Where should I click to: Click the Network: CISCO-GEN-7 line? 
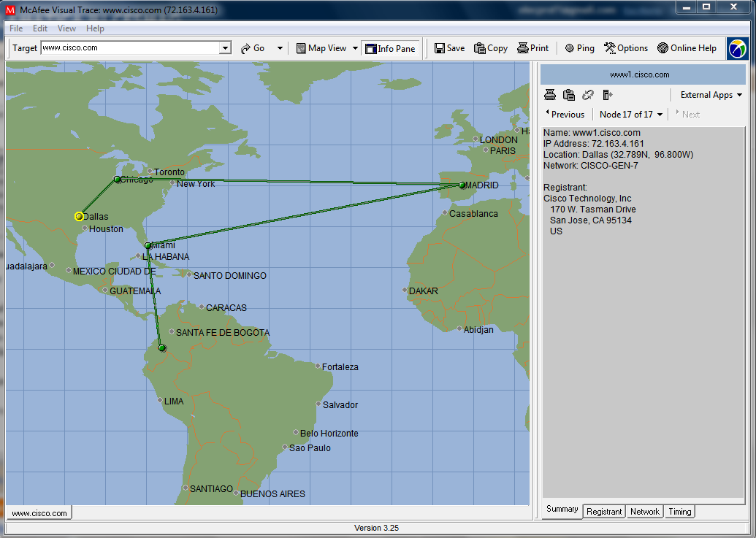pyautogui.click(x=591, y=166)
